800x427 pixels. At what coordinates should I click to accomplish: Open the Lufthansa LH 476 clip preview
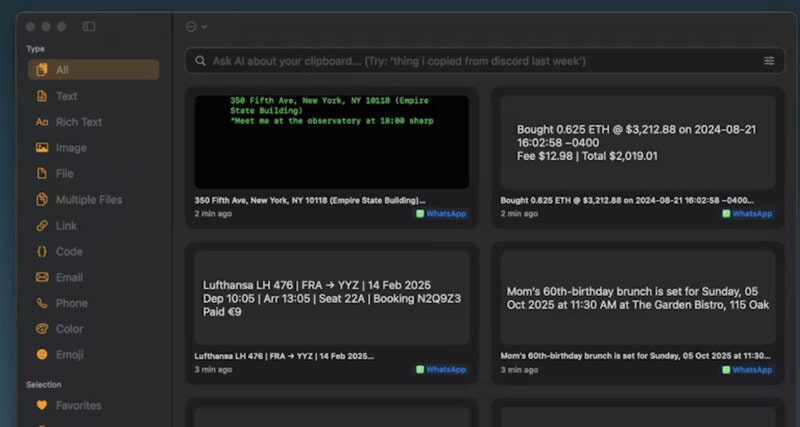pos(332,298)
